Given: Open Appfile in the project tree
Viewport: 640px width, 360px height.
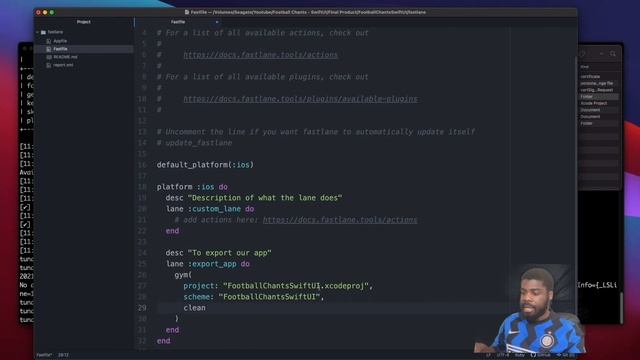Looking at the screenshot, I should tap(60, 41).
